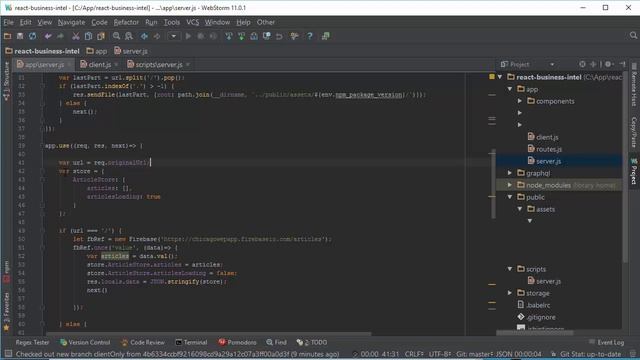
Task: Click the navigate Back arrow icon
Action: coord(144,36)
